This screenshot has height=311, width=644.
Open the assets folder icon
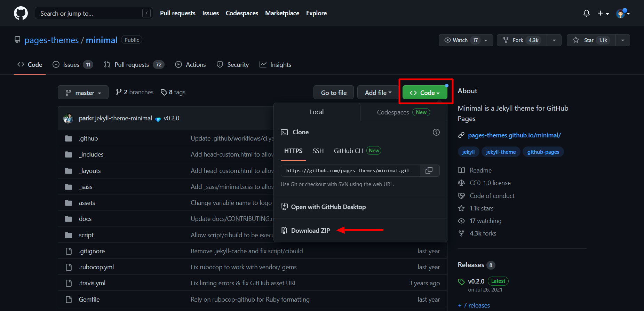(x=69, y=203)
